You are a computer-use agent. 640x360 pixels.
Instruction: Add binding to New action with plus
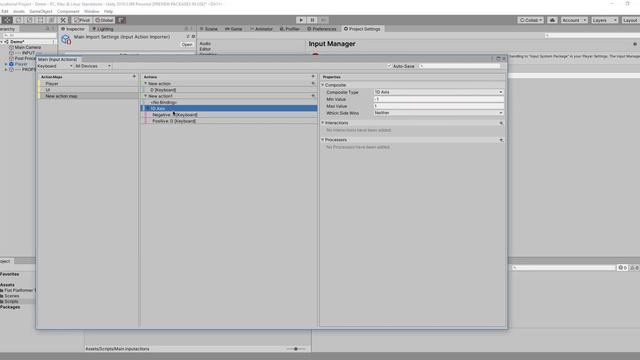point(313,83)
